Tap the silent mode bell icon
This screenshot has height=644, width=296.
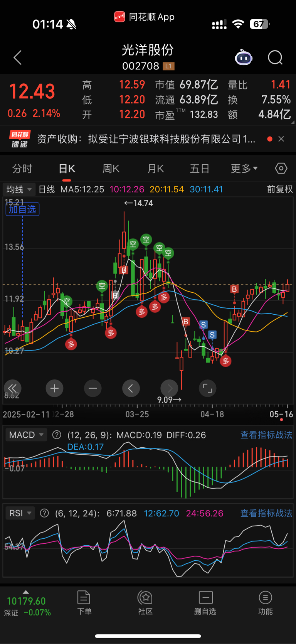(x=71, y=24)
